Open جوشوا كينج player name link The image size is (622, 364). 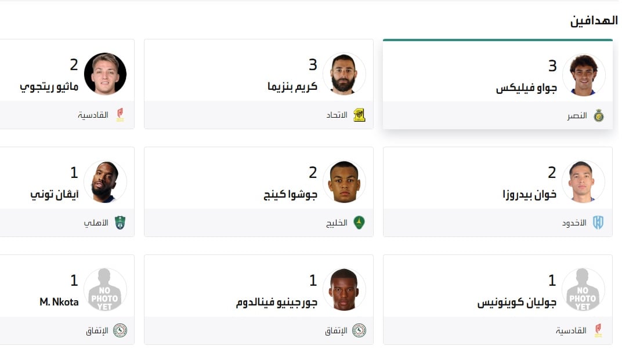pos(290,195)
